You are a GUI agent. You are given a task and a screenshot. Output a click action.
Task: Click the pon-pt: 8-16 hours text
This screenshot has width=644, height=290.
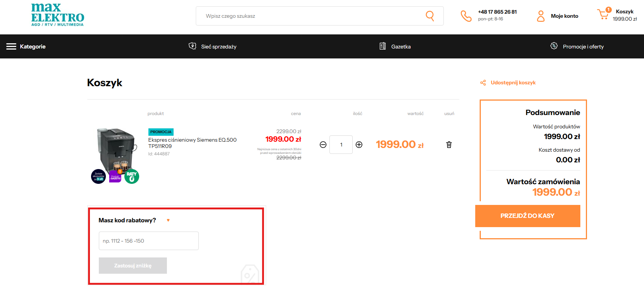(490, 19)
